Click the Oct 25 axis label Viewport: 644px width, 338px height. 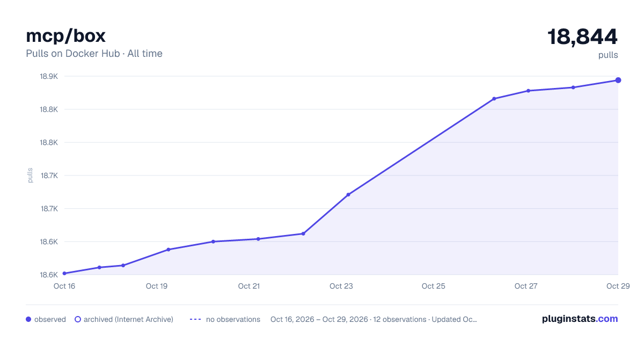tap(434, 286)
